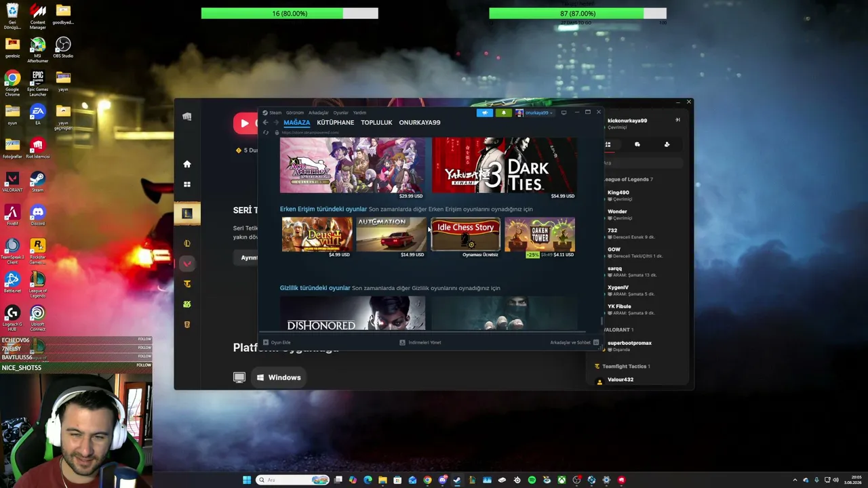This screenshot has height=488, width=868.
Task: Expand VALORANT friends group
Action: coord(618,329)
